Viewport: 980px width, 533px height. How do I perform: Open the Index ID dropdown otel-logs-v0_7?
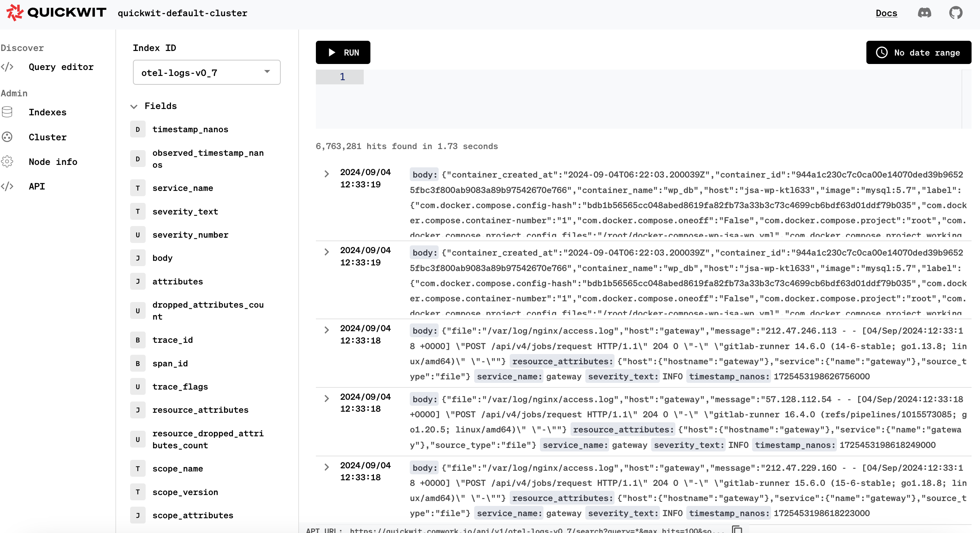(206, 72)
